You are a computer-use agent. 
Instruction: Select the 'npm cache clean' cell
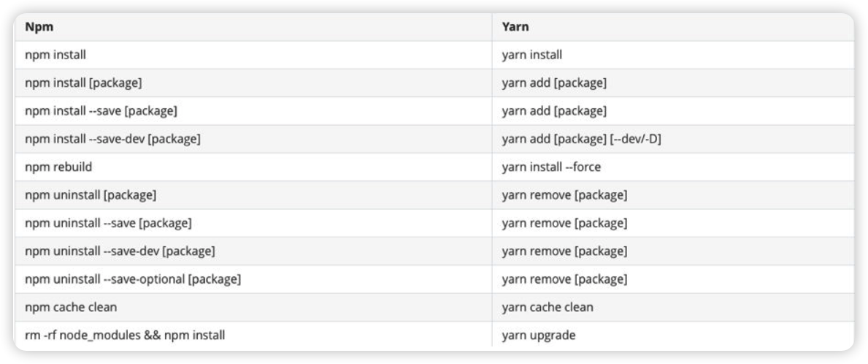click(x=253, y=307)
